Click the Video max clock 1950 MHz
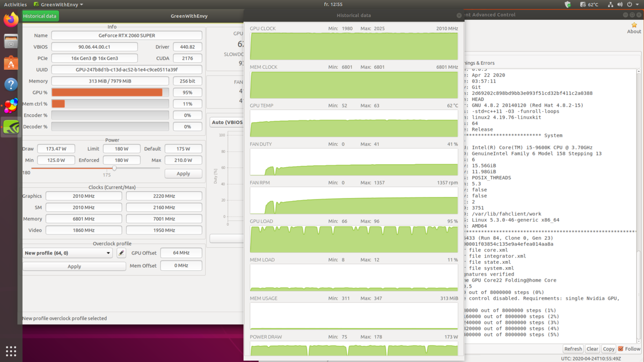 tap(164, 230)
